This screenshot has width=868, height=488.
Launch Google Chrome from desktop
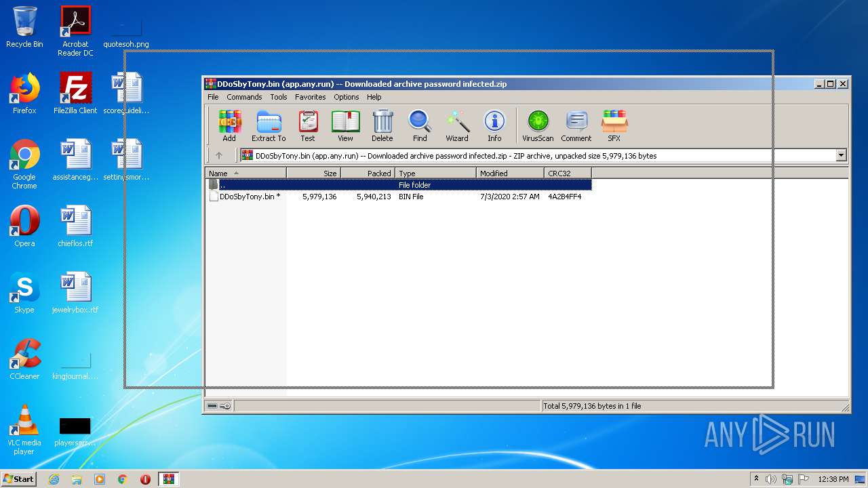(24, 164)
